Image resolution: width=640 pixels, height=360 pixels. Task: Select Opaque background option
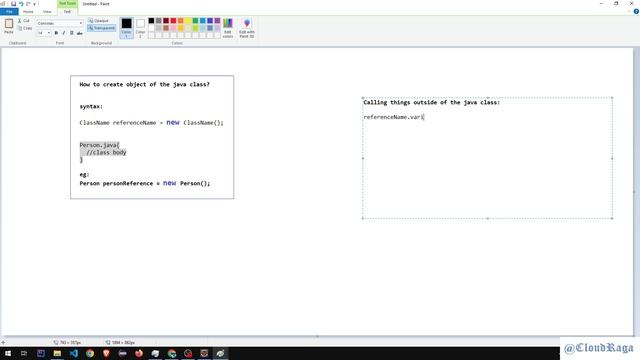98,20
